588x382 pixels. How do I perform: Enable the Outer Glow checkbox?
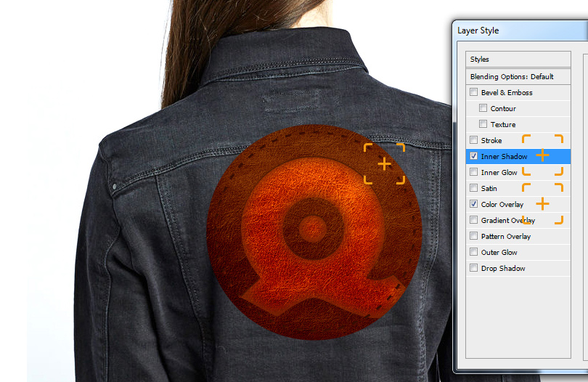473,251
